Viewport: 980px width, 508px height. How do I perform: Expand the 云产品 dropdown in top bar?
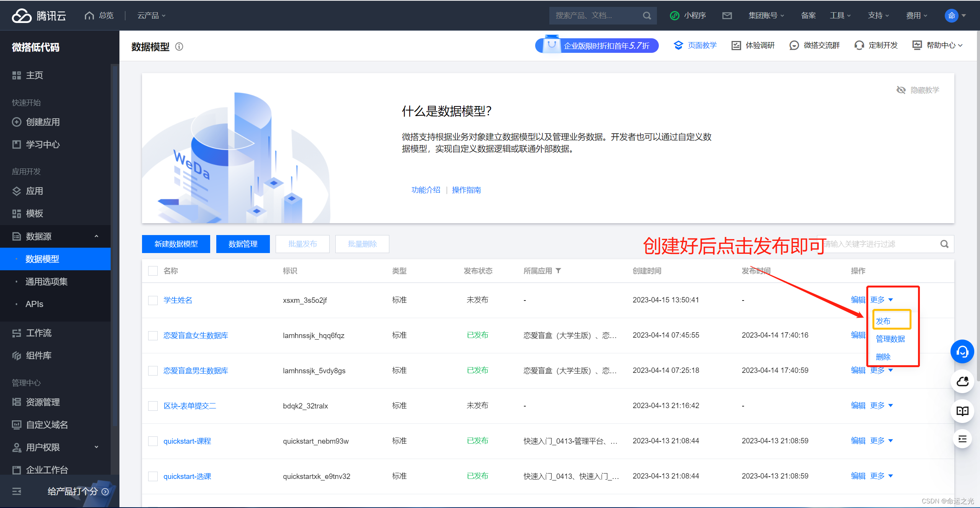(151, 16)
